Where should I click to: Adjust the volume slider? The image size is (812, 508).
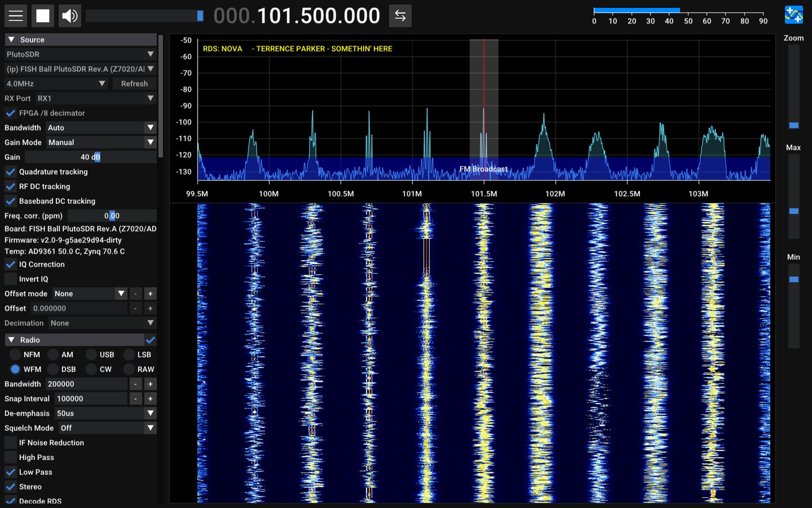point(144,16)
